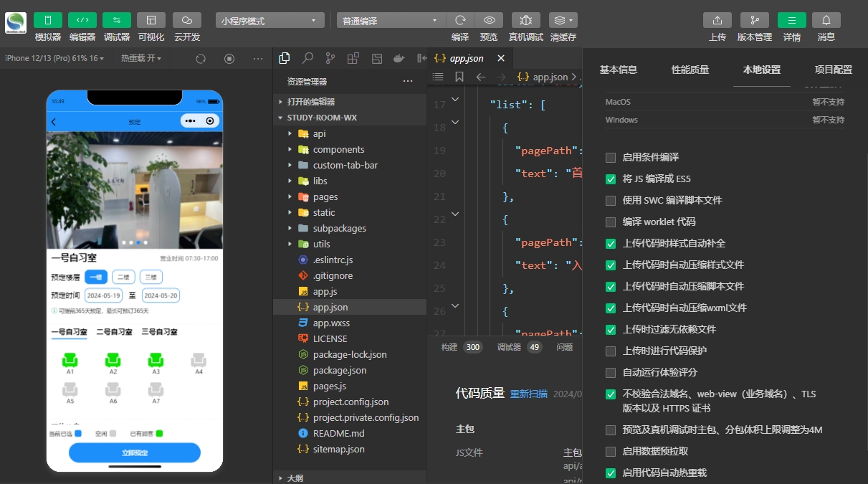Switch to the 性能质量 tab
Image resolution: width=868 pixels, height=484 pixels.
(690, 70)
